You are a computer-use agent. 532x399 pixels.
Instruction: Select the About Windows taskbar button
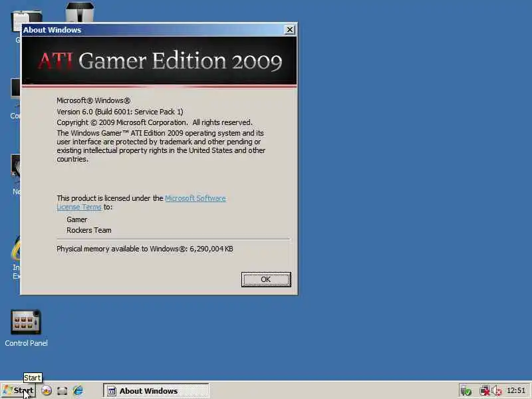pyautogui.click(x=156, y=390)
